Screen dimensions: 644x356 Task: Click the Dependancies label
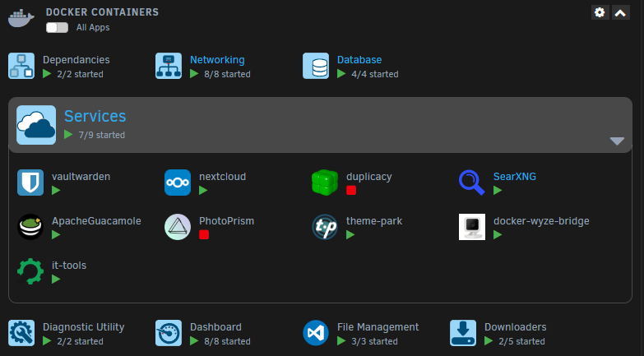point(76,60)
